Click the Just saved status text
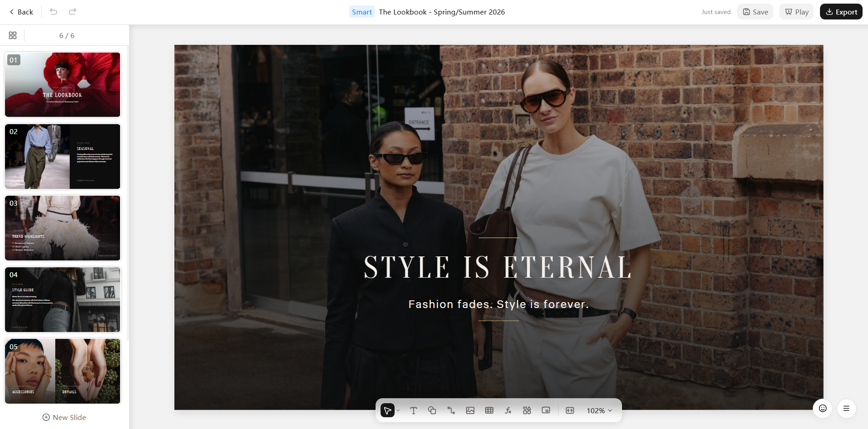Image resolution: width=868 pixels, height=429 pixels. pyautogui.click(x=716, y=12)
